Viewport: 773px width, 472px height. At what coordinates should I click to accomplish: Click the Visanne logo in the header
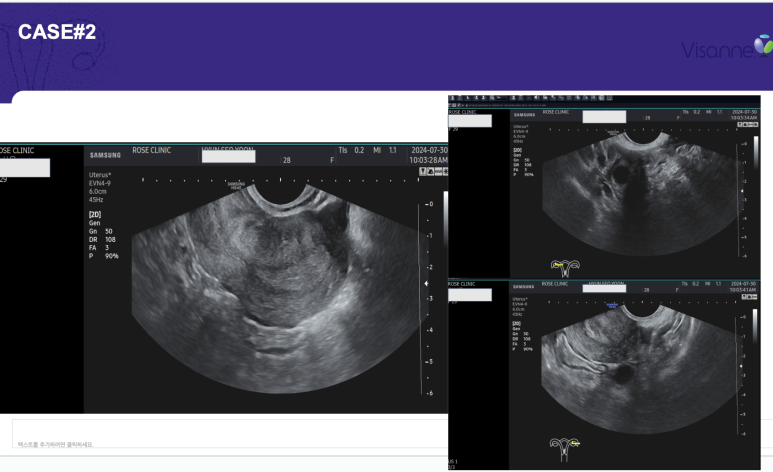727,47
